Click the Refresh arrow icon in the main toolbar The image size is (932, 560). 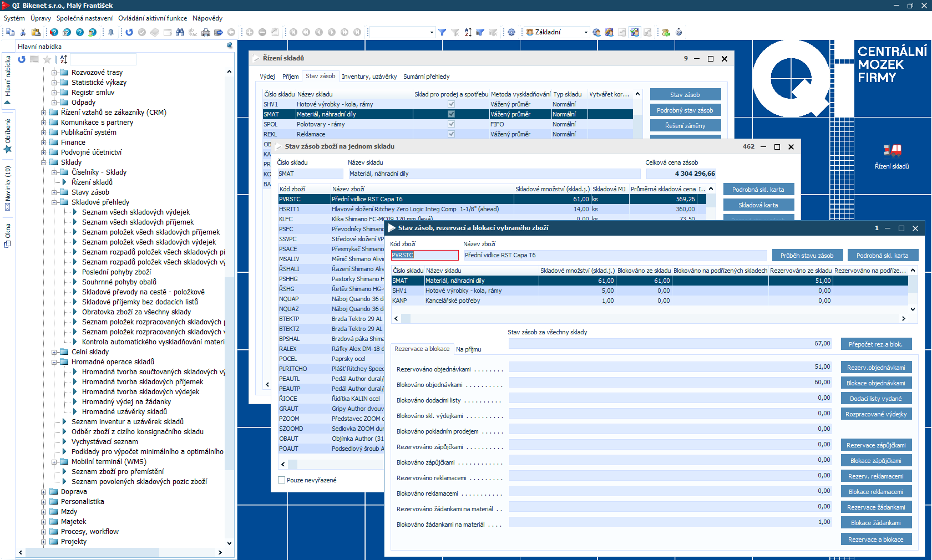129,32
